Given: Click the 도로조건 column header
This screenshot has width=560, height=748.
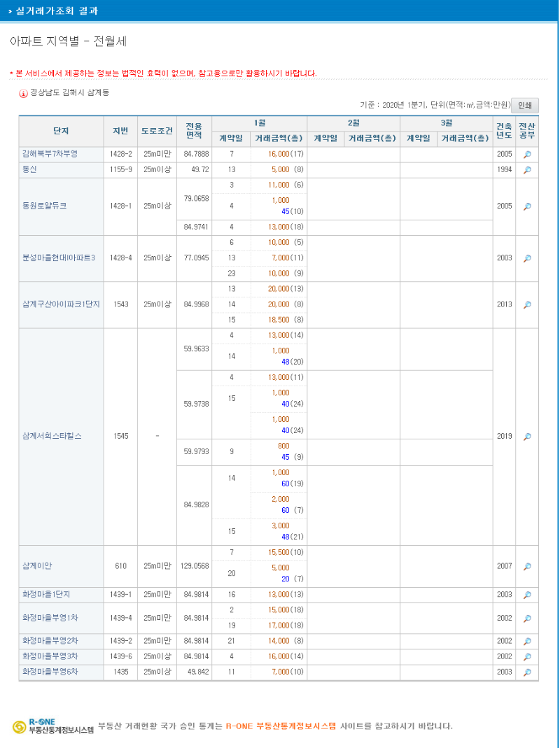Looking at the screenshot, I should tap(157, 131).
